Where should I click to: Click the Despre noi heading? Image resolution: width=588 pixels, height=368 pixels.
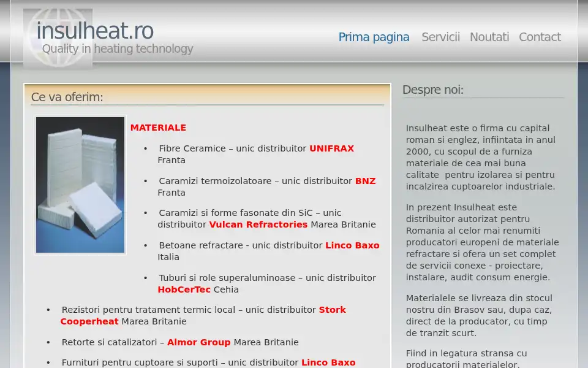click(433, 90)
